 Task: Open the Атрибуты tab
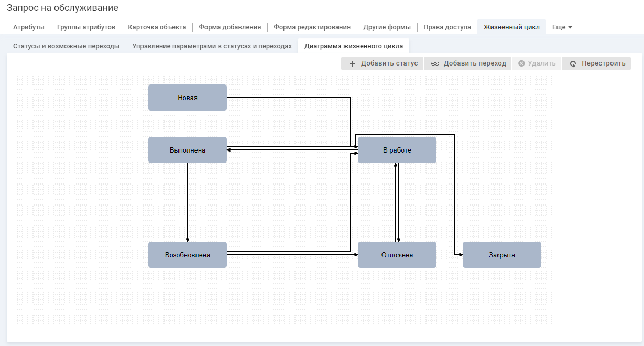(29, 27)
